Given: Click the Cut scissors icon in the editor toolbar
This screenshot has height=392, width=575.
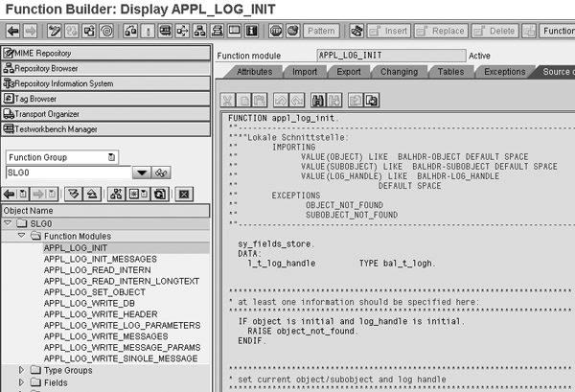Looking at the screenshot, I should coord(227,100).
